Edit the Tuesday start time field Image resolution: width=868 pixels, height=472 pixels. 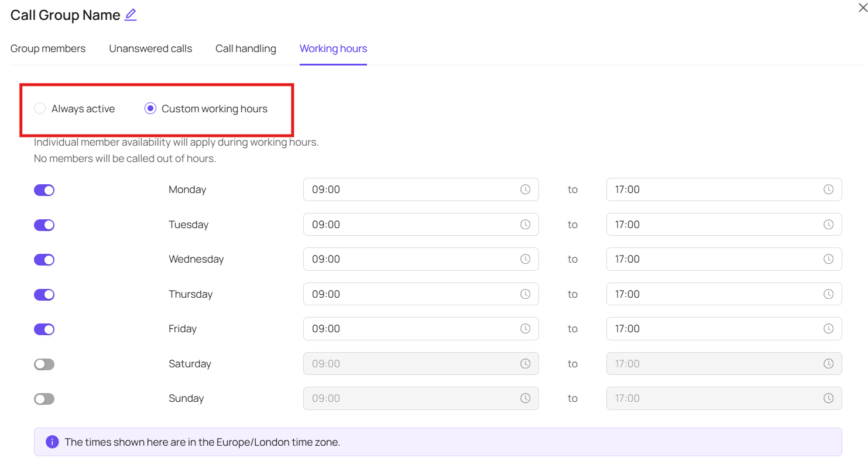pos(421,225)
